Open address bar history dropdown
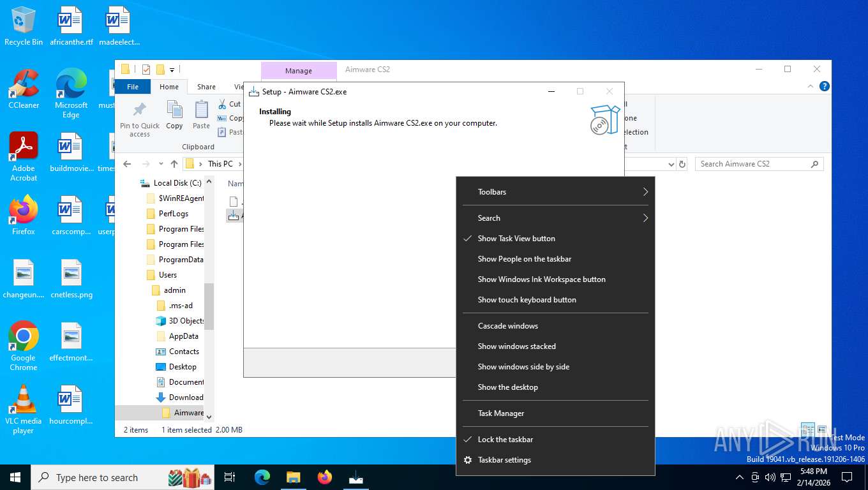This screenshot has width=868, height=490. pos(671,164)
